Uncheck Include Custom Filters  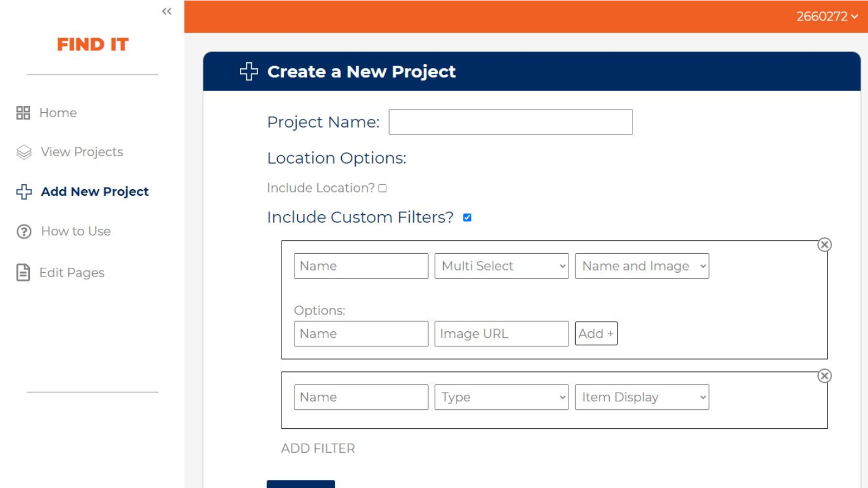(x=468, y=217)
